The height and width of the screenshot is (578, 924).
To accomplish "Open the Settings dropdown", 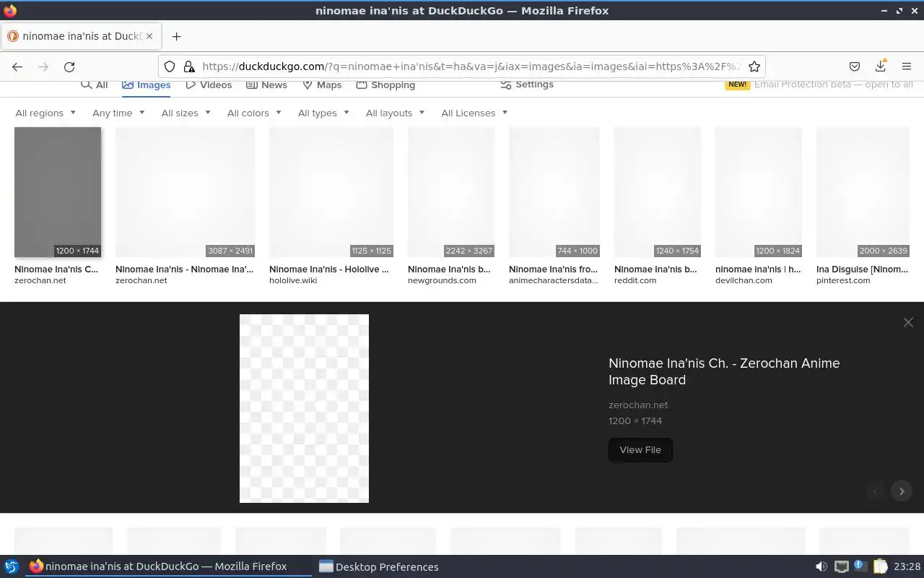I will (527, 85).
